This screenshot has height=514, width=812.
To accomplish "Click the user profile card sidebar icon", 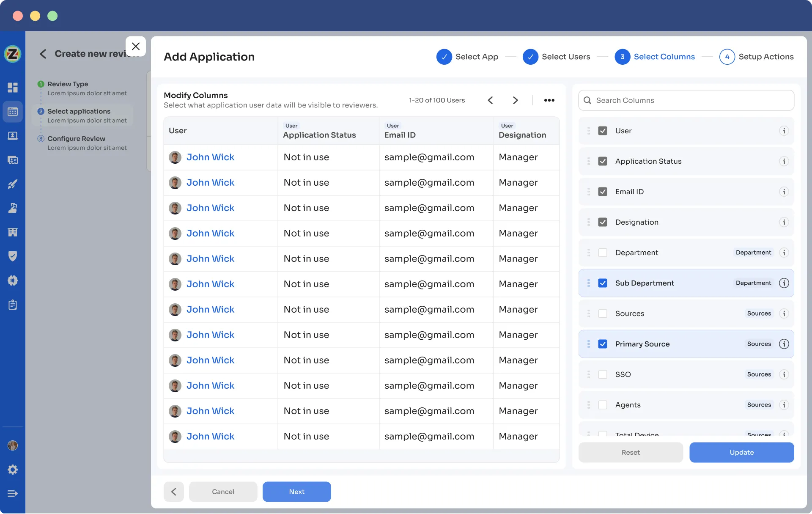I will click(x=13, y=136).
